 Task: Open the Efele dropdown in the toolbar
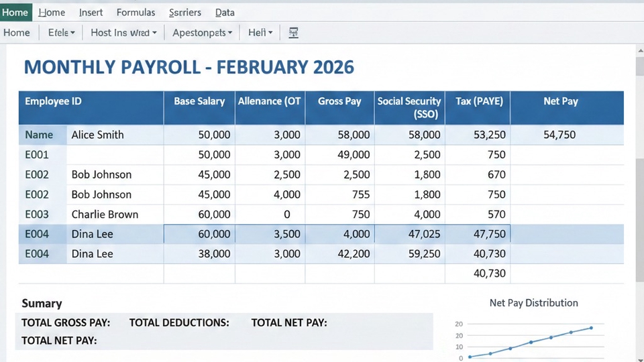click(61, 32)
